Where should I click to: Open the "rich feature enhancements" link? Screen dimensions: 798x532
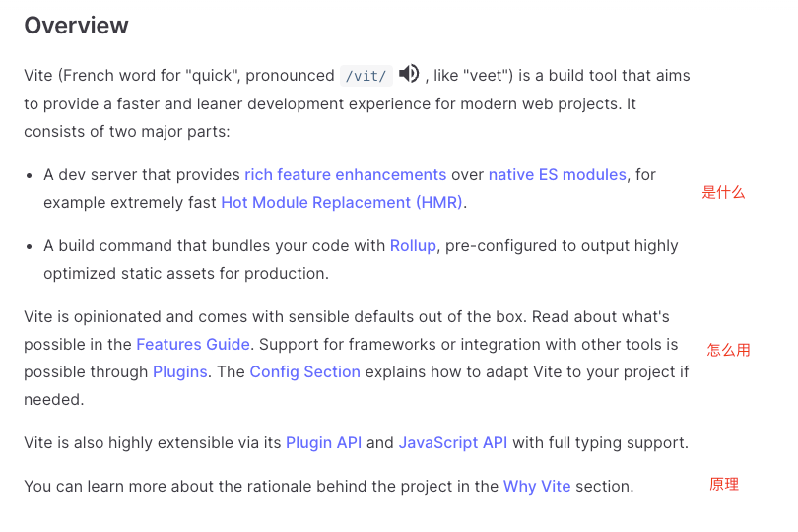(x=345, y=174)
